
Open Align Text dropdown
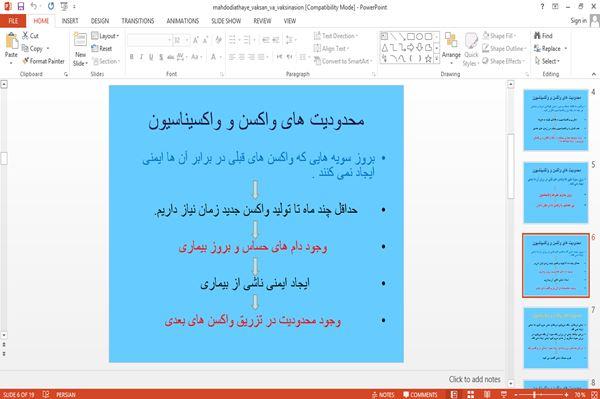click(x=331, y=49)
